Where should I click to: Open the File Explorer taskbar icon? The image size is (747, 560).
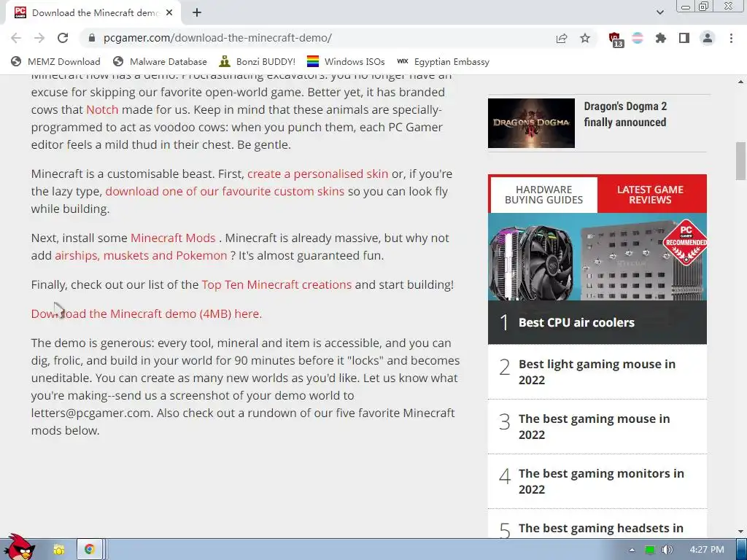58,550
